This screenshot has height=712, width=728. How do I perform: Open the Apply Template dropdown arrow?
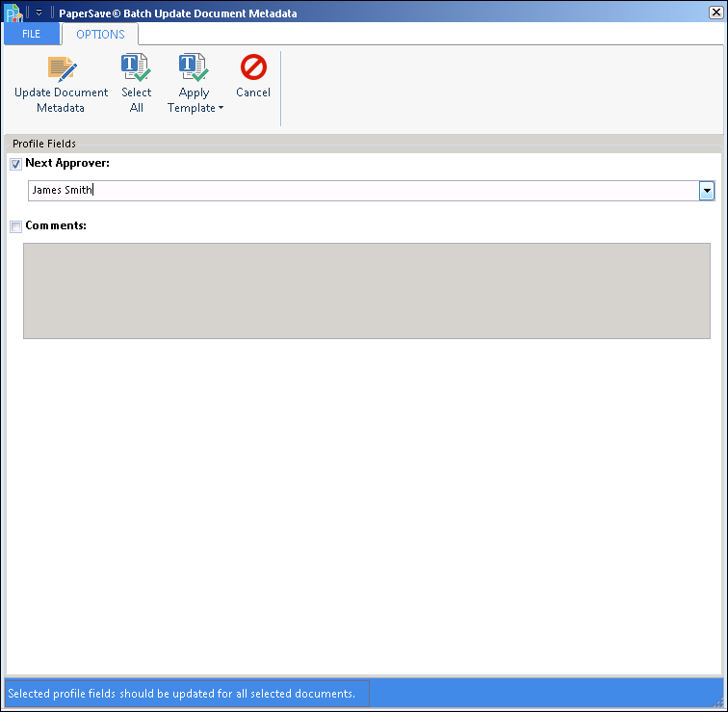(221, 108)
